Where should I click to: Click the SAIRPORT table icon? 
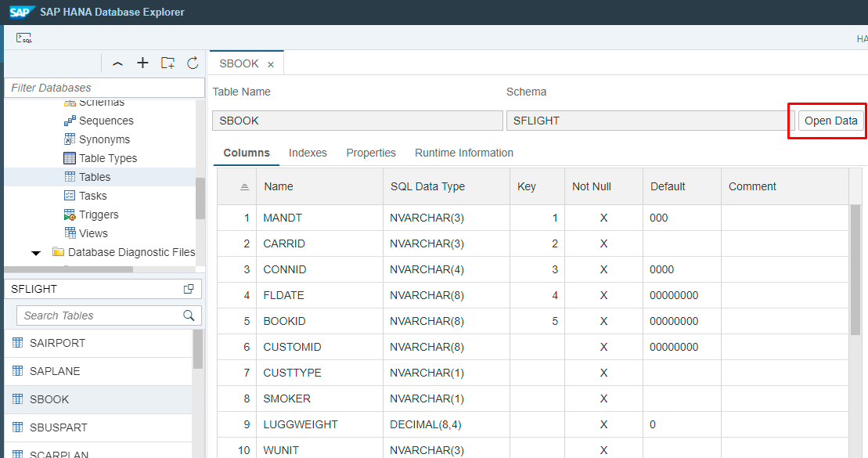pyautogui.click(x=18, y=343)
